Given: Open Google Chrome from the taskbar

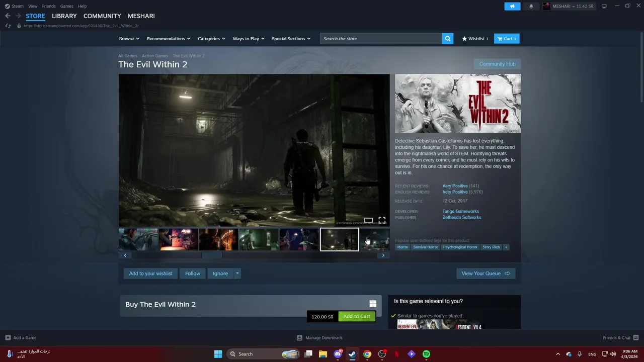Looking at the screenshot, I should pos(367,354).
